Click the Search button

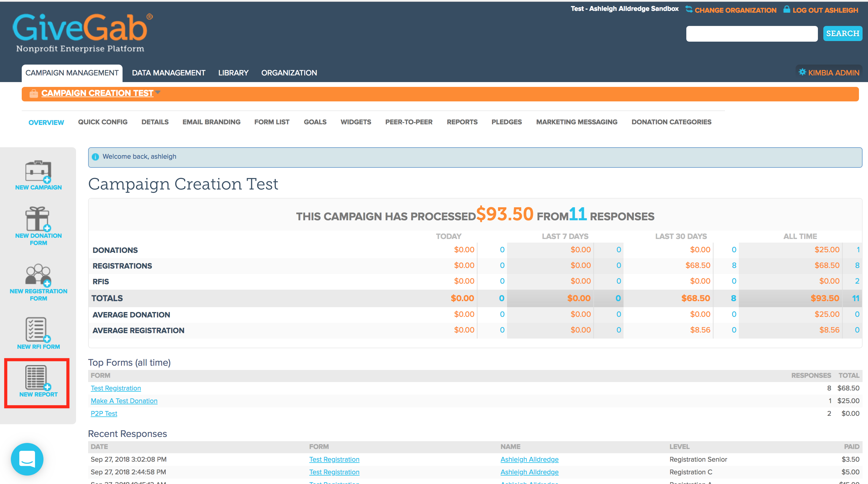[842, 33]
